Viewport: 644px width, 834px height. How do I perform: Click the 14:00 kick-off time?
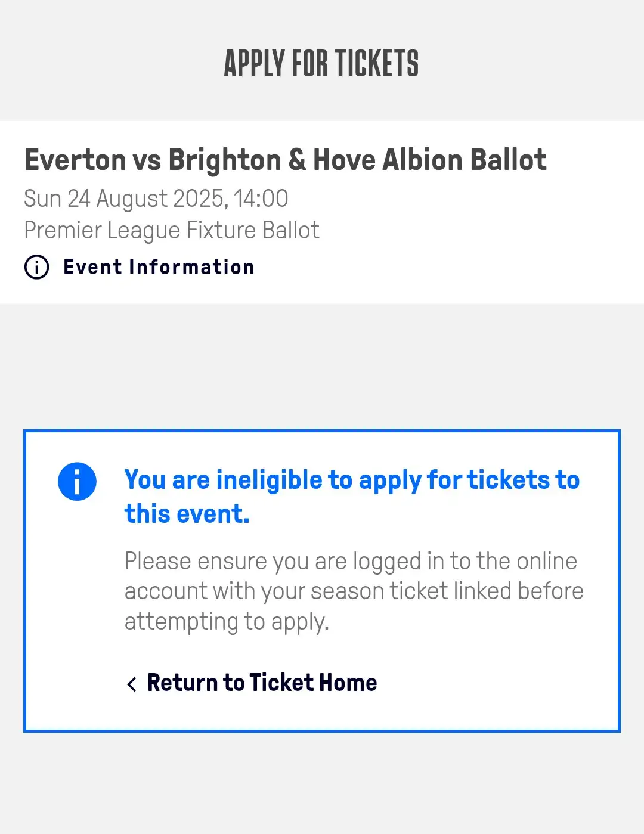point(261,199)
